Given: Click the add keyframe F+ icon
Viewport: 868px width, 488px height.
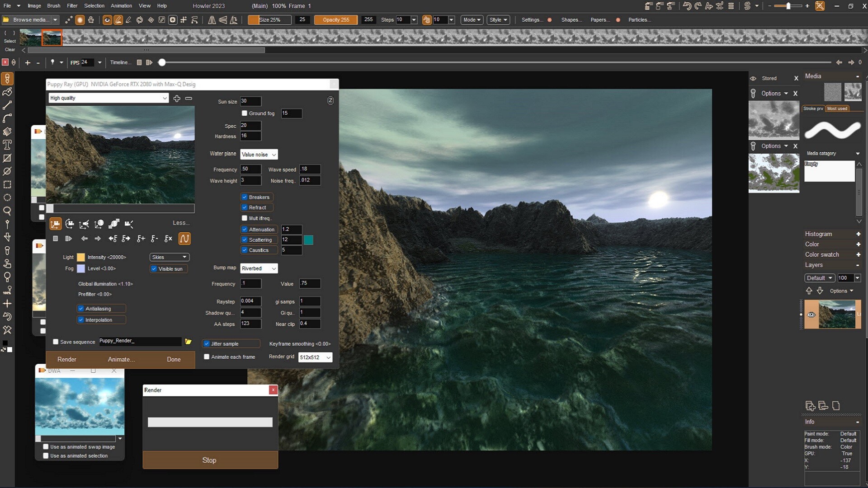Looking at the screenshot, I should coord(141,239).
